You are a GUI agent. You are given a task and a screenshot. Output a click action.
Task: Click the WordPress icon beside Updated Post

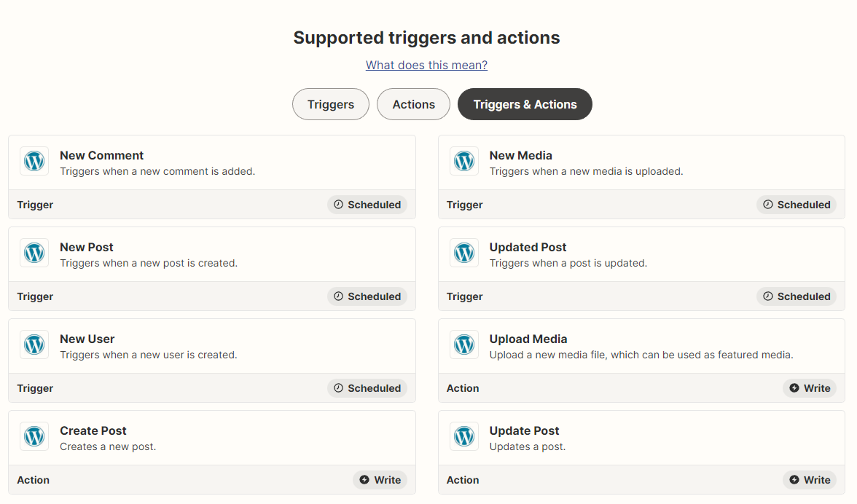tap(464, 253)
